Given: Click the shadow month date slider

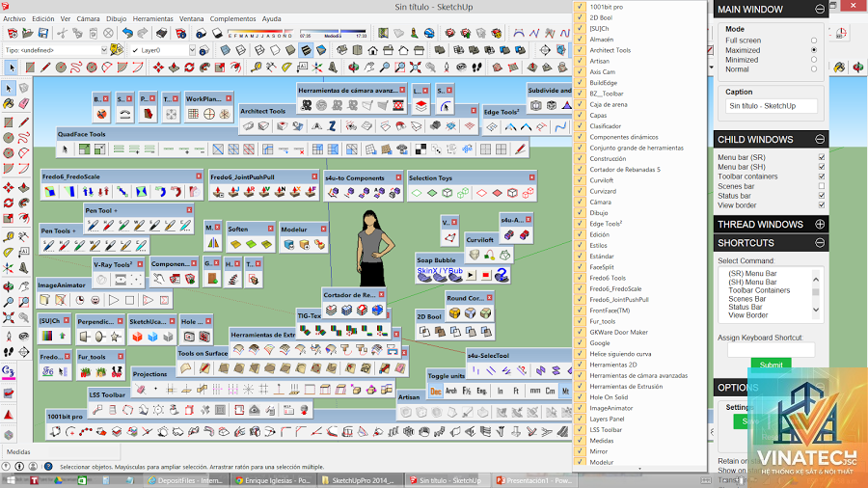Looking at the screenshot, I should tap(260, 34).
